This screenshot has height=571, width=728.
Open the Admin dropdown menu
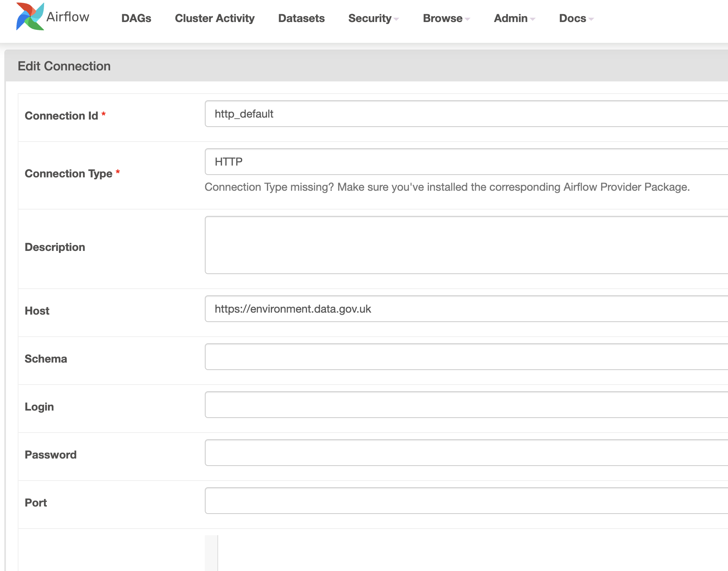click(515, 18)
